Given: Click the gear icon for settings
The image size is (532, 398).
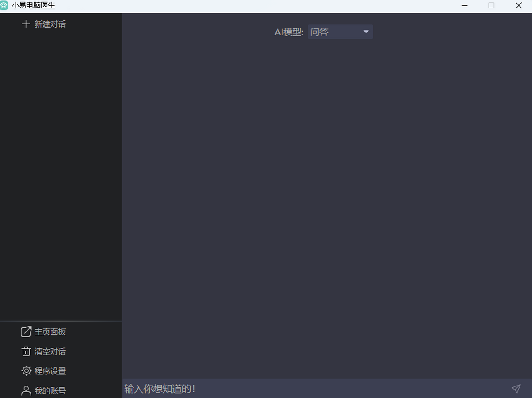Looking at the screenshot, I should [x=26, y=371].
